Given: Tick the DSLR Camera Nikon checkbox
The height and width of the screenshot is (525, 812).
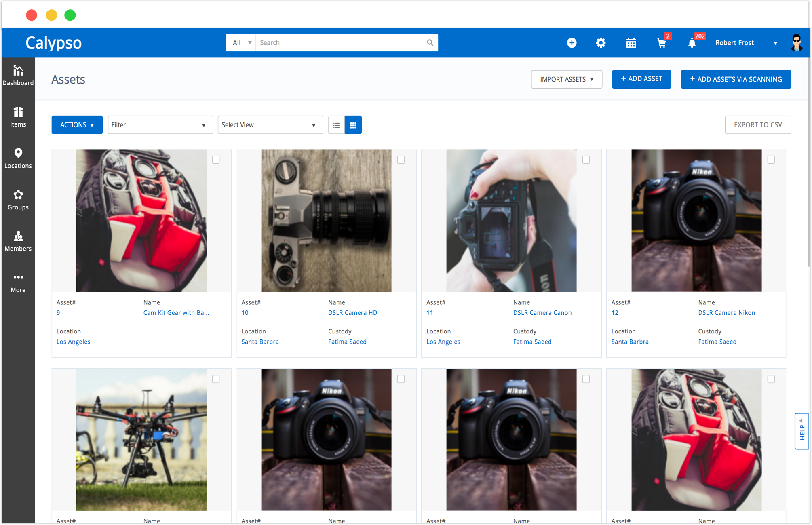Looking at the screenshot, I should click(x=771, y=160).
